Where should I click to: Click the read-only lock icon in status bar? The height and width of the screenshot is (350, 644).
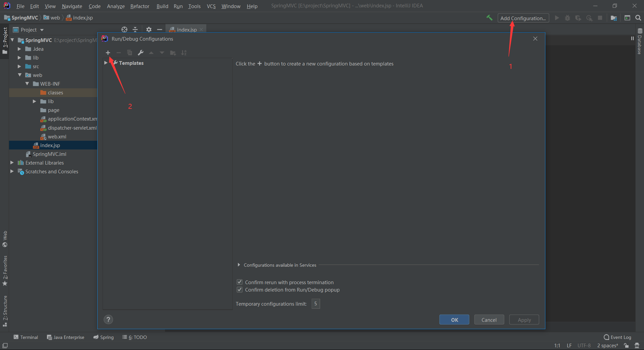626,345
